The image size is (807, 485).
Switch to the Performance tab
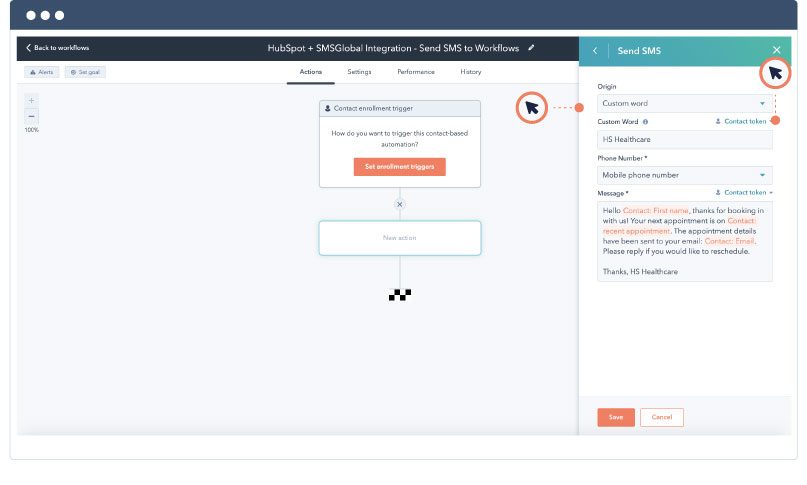(x=416, y=72)
